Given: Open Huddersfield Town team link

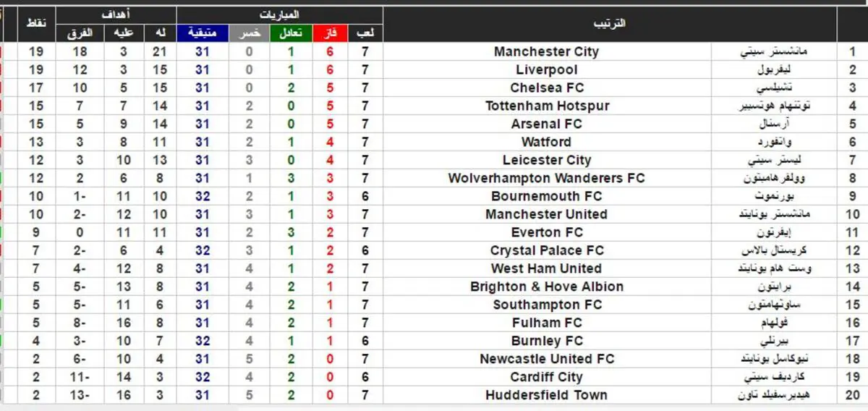Looking at the screenshot, I should pos(547,395).
